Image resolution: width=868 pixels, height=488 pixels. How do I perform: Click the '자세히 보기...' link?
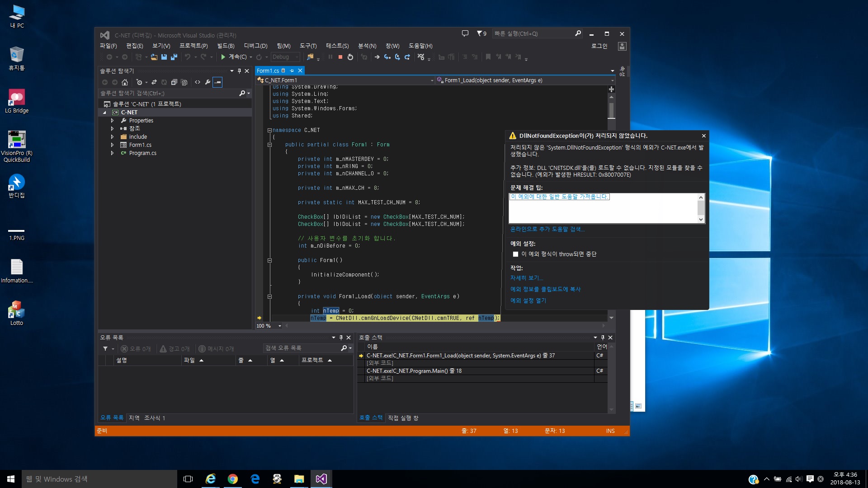(527, 278)
